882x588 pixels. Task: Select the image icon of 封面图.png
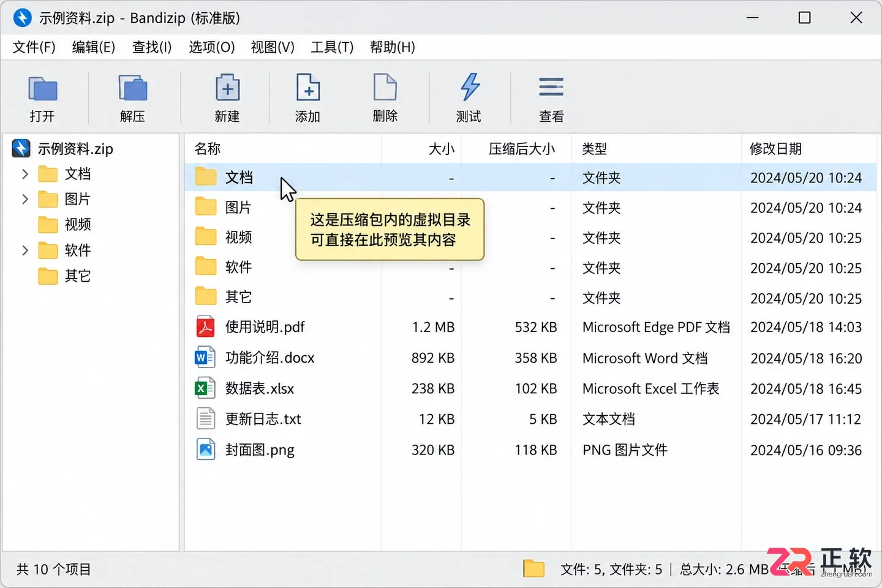(206, 450)
